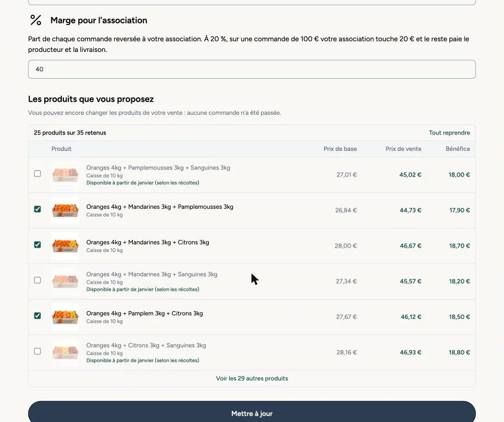Select the product name Oranges 4kg + Mandarines 3kg + Citrons 3kg
Screen dimensions: 504x422
point(148,242)
